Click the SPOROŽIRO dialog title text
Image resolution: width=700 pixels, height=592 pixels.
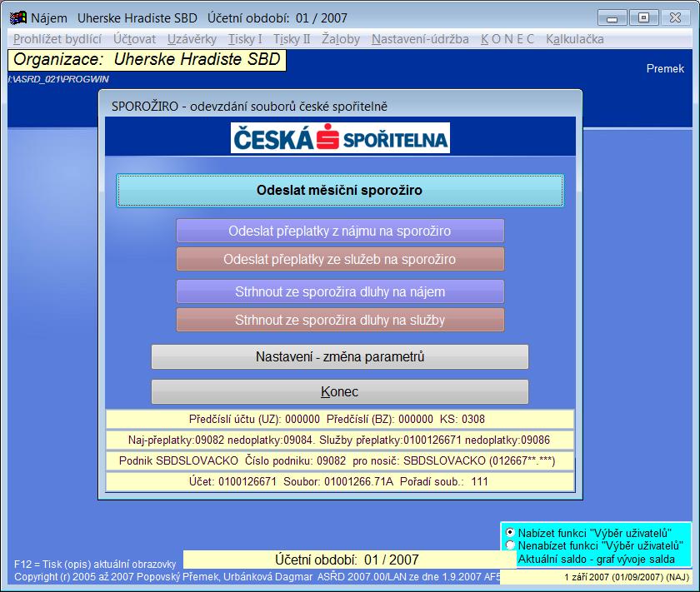click(x=249, y=107)
